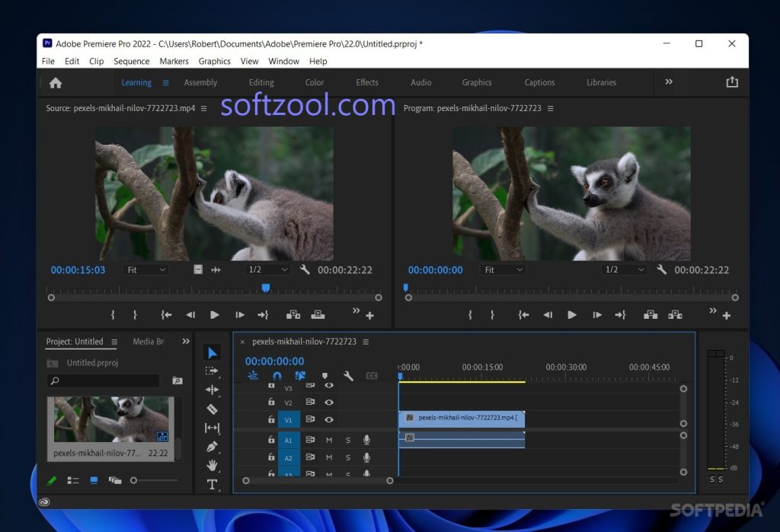This screenshot has width=780, height=532.
Task: Click the voice-over record mic on track A1
Action: [x=366, y=439]
